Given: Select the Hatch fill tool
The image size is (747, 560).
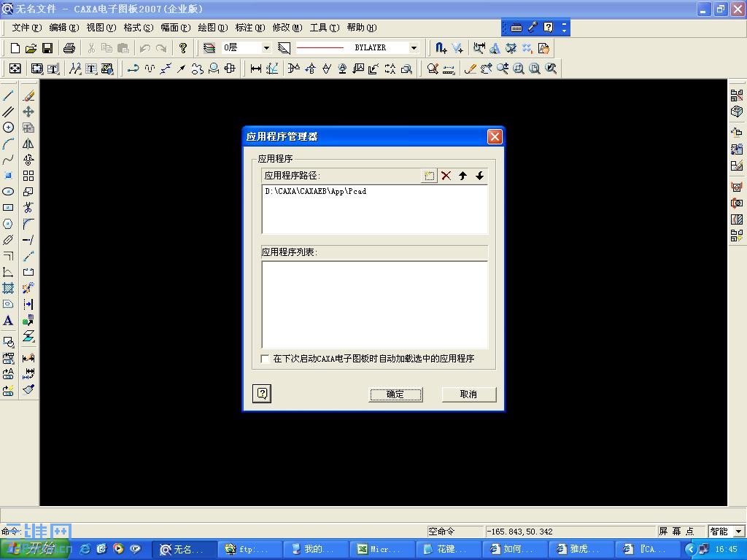Looking at the screenshot, I should click(8, 287).
